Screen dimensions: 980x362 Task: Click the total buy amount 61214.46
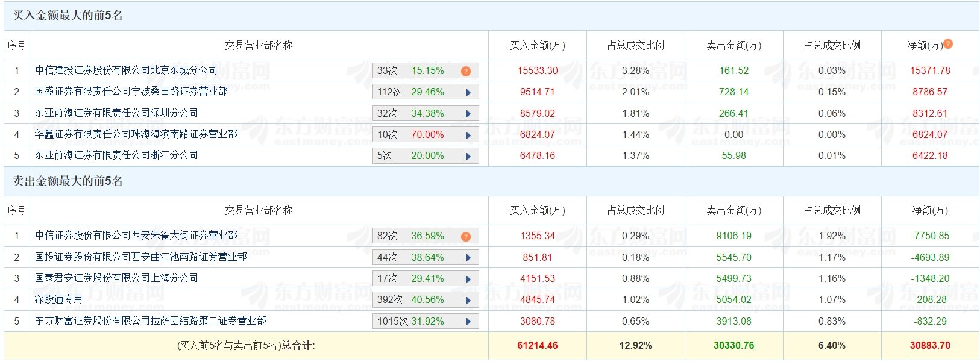click(x=538, y=346)
